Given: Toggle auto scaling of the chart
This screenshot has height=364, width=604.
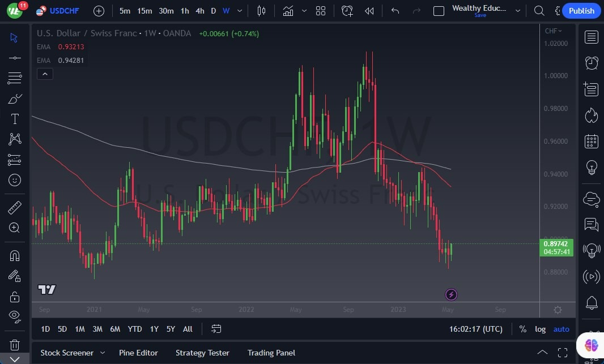Looking at the screenshot, I should [561, 329].
